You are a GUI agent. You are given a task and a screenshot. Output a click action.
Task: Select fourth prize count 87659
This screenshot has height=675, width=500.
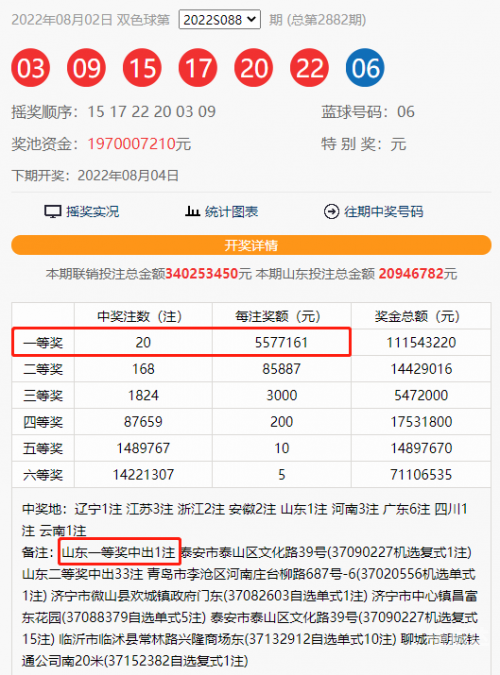pos(143,422)
